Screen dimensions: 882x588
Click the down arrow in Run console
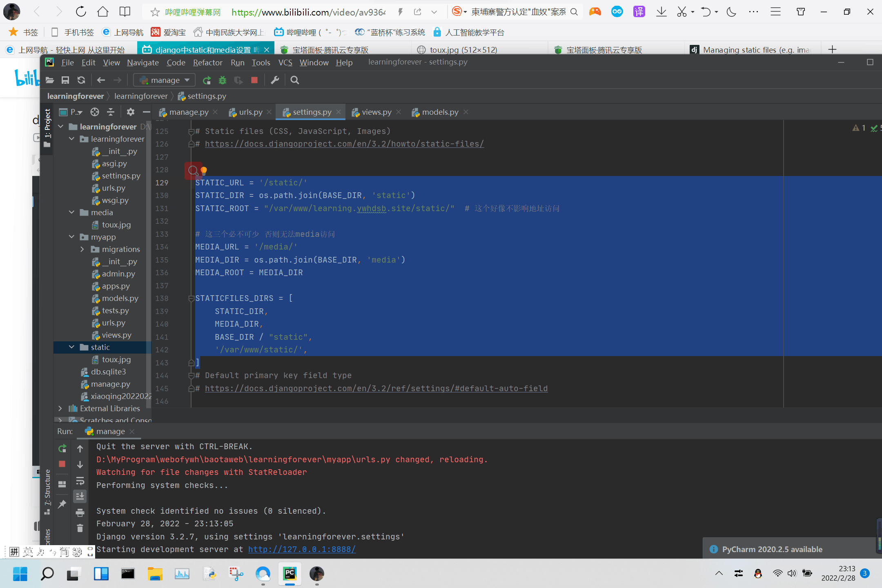pyautogui.click(x=80, y=465)
